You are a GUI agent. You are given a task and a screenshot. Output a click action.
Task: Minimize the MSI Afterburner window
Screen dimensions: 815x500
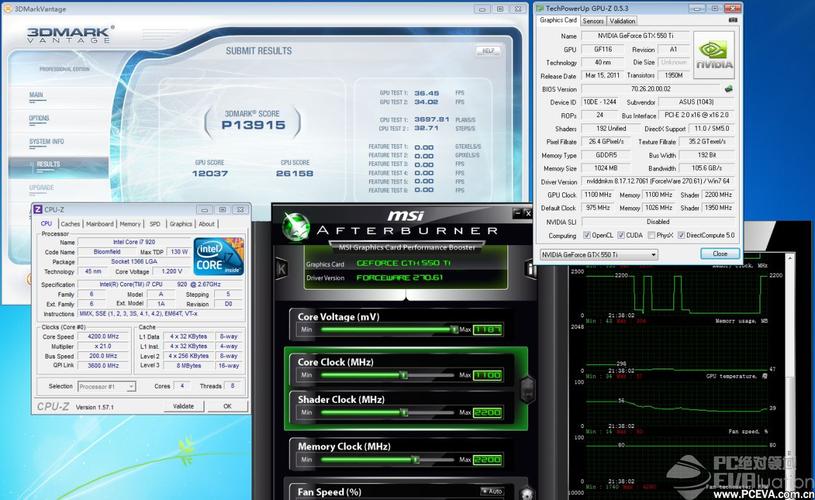(517, 213)
